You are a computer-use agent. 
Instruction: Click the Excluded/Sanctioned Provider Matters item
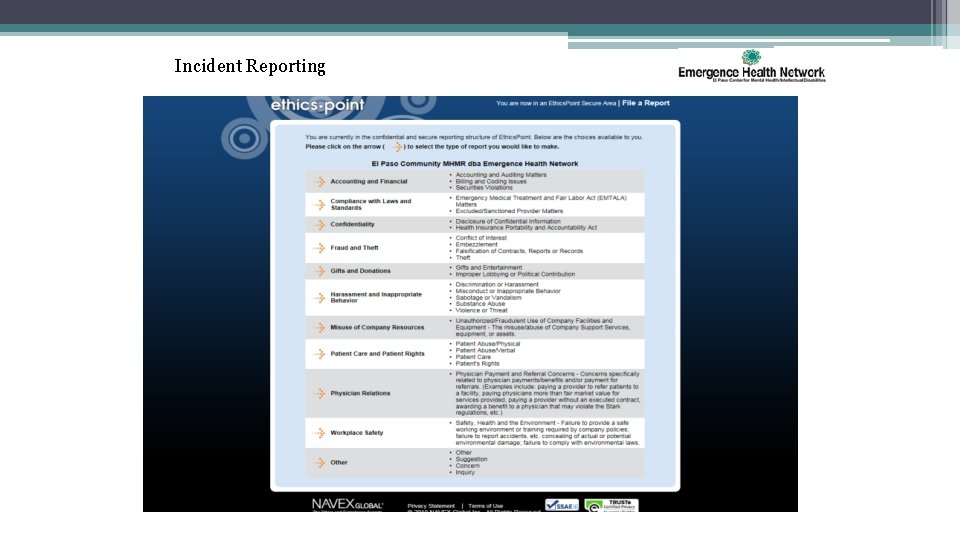coord(509,211)
